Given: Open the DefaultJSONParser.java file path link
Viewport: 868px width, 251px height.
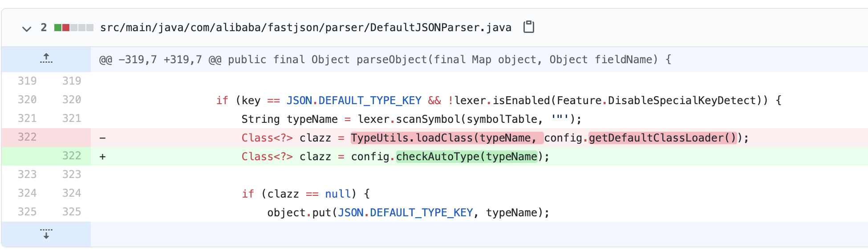Looking at the screenshot, I should pyautogui.click(x=305, y=28).
